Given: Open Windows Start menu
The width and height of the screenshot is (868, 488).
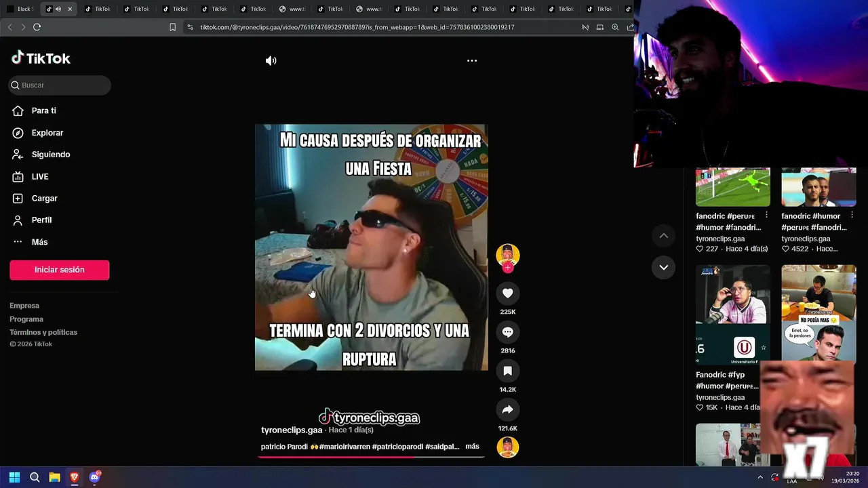Looking at the screenshot, I should (x=14, y=477).
